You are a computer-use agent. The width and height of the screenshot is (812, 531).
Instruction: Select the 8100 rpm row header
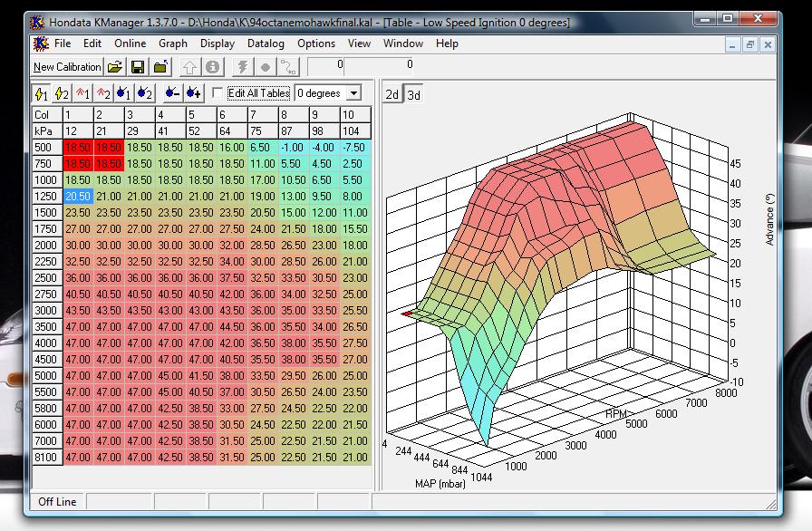[x=47, y=458]
